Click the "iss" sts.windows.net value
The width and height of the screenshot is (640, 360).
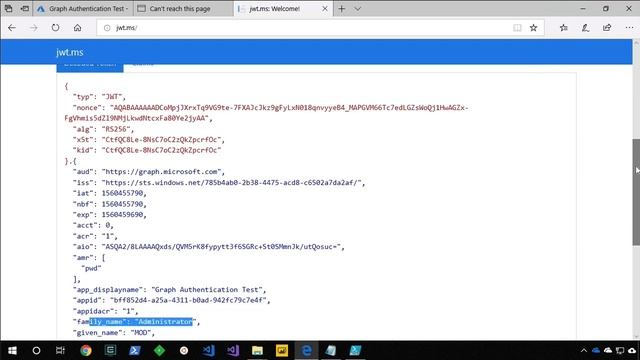(x=231, y=182)
